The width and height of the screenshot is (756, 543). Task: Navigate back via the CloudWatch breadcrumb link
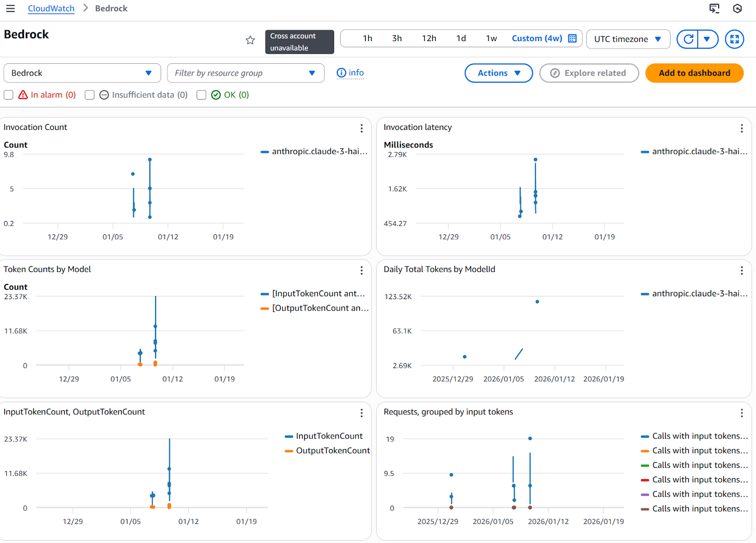click(51, 8)
